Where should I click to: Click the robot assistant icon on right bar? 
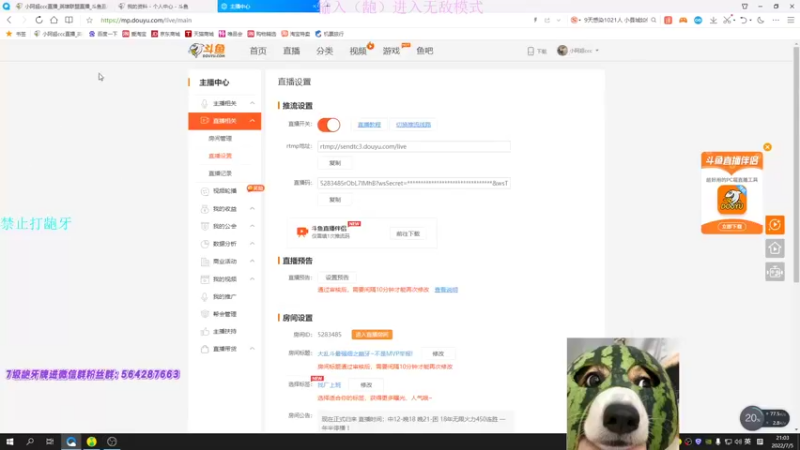click(775, 272)
